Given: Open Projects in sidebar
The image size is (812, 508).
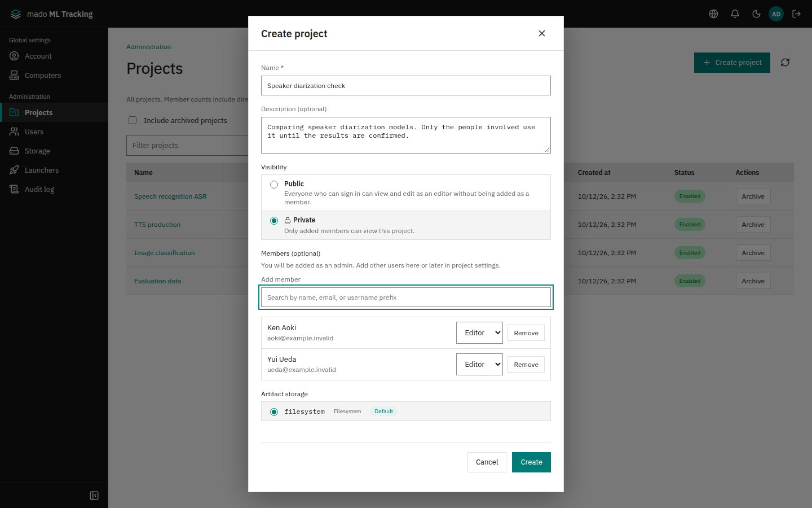Looking at the screenshot, I should point(54,112).
